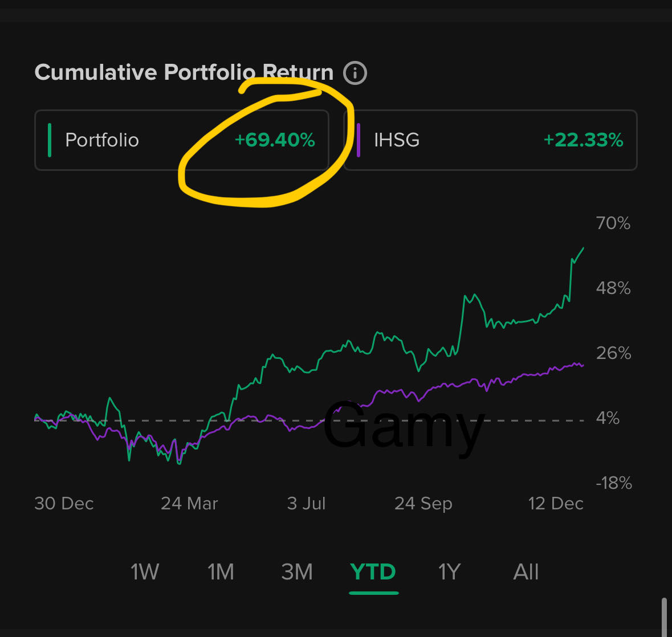
Task: Click the Cumulative Portfolio Return heading
Action: tap(184, 73)
